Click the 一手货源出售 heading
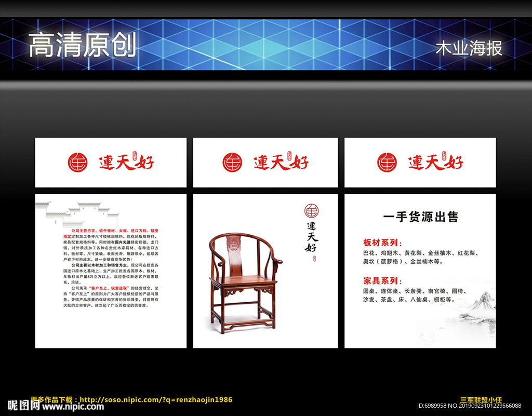 [421, 217]
